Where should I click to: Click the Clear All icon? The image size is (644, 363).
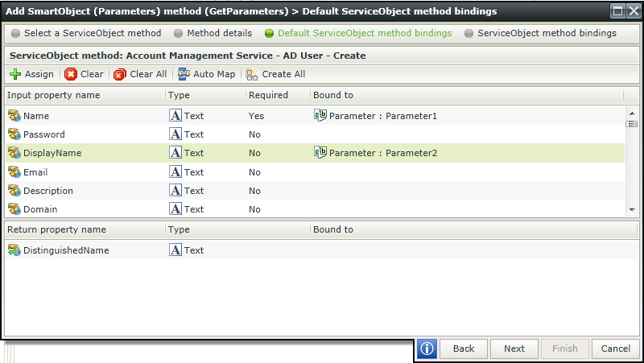[x=119, y=74]
